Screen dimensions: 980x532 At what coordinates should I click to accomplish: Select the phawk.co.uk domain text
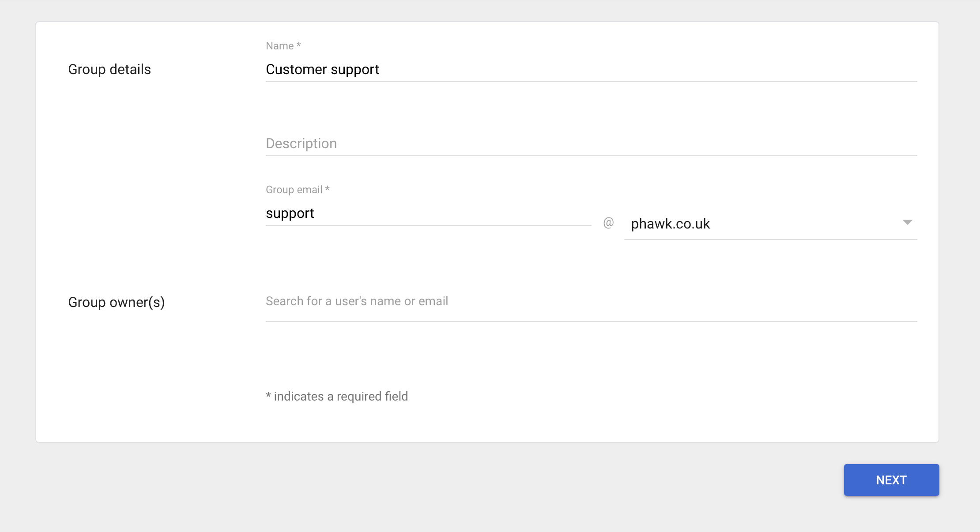670,224
